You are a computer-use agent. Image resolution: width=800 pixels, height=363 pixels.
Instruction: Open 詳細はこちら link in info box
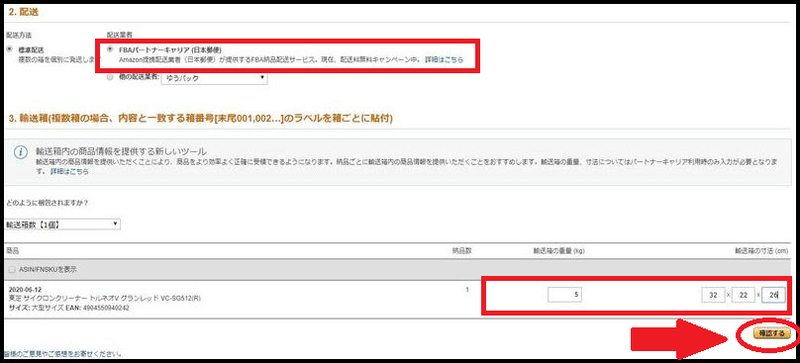[x=69, y=172]
